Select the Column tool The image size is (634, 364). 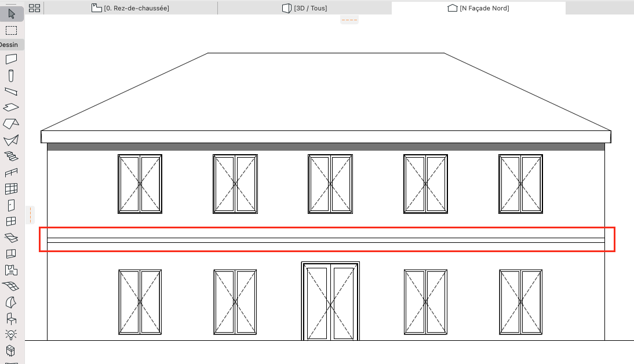point(12,75)
